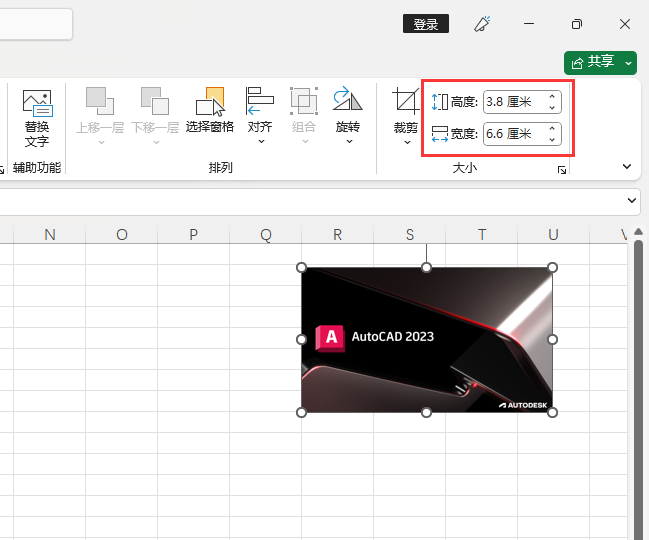Click the search box in title bar

36,24
